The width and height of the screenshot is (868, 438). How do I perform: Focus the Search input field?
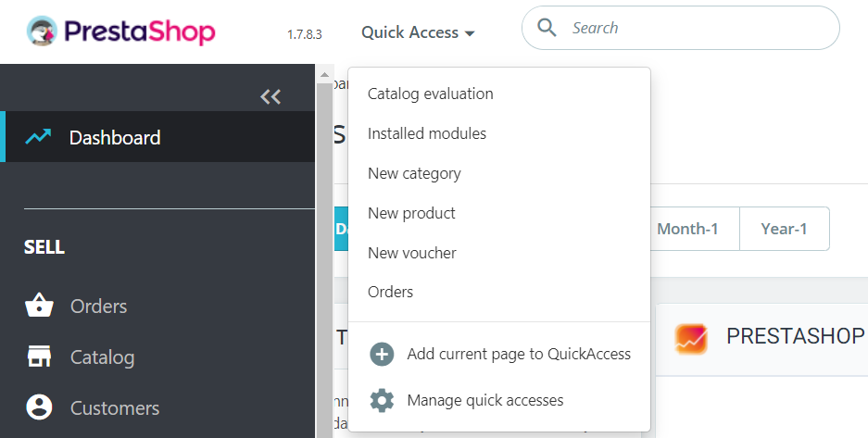click(695, 28)
